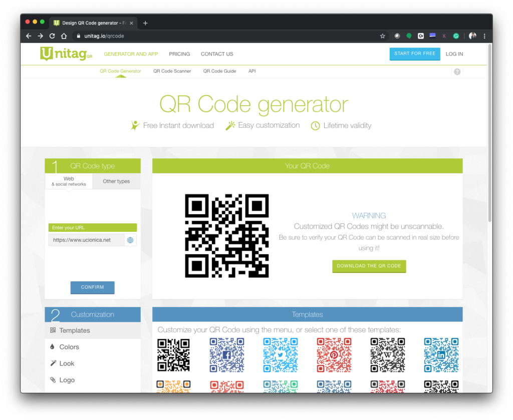Open QR Code Scanner submenu item
Screen dimensions: 513x420
pyautogui.click(x=172, y=71)
